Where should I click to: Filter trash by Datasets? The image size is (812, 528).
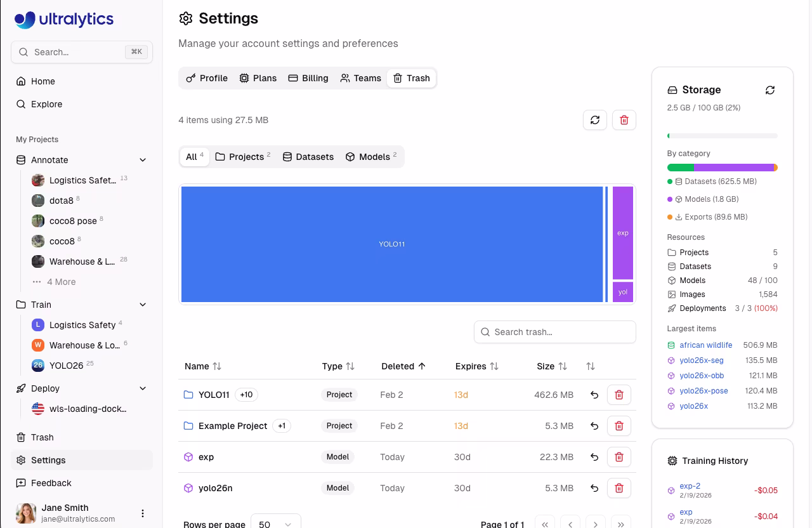[308, 157]
